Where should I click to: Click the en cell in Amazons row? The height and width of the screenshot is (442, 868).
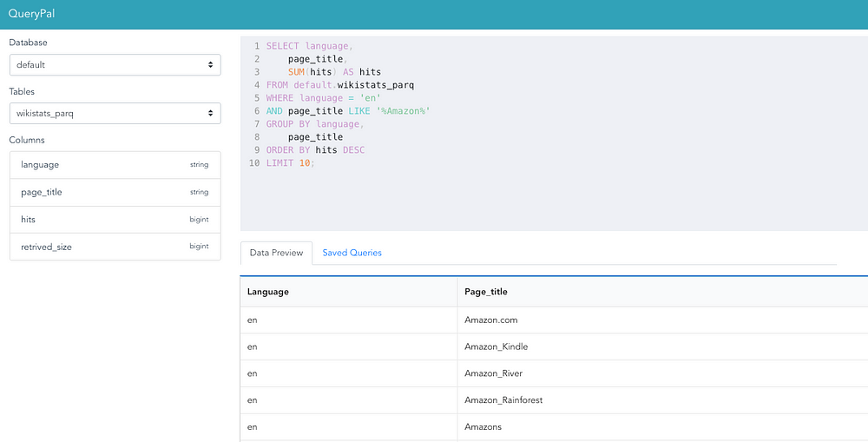pyautogui.click(x=349, y=426)
